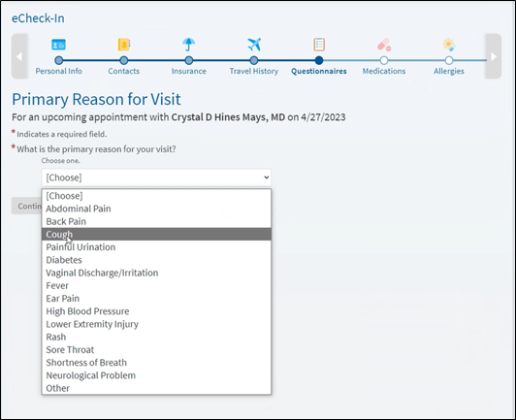The image size is (516, 420).
Task: Select Cough from the dropdown list
Action: (156, 234)
